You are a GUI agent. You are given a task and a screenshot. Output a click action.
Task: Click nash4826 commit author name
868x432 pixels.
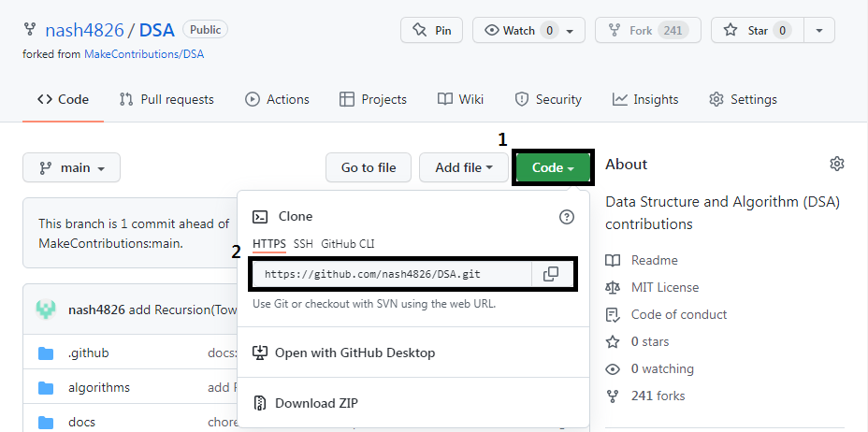pos(96,310)
